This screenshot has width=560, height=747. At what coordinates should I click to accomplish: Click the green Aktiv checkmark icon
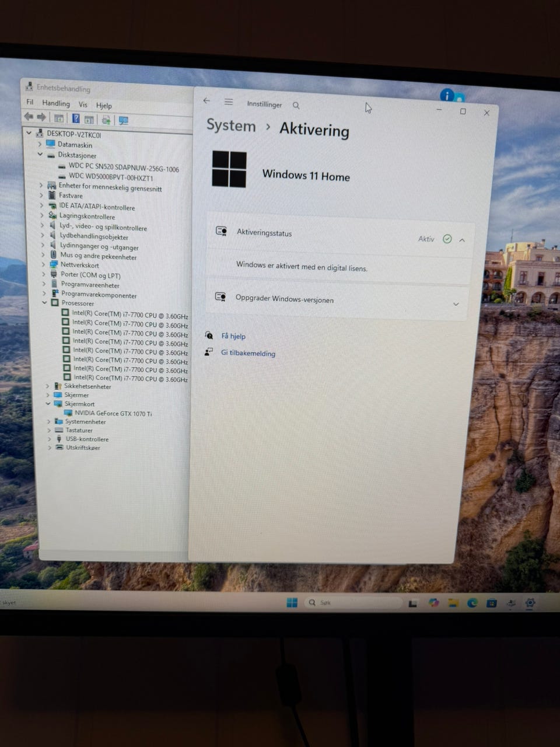click(x=447, y=239)
